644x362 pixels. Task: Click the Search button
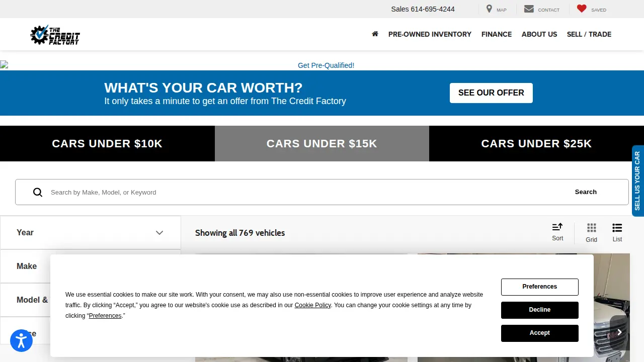(x=586, y=192)
